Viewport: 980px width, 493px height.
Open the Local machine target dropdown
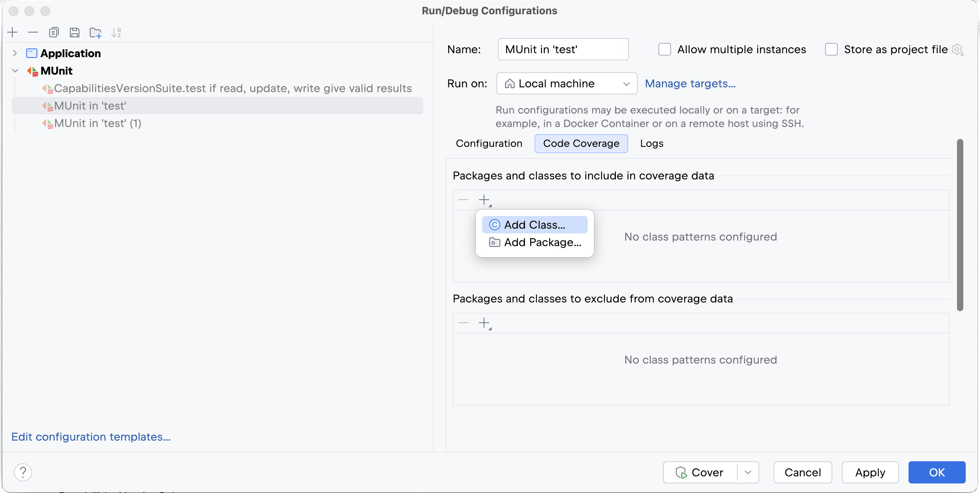pos(626,83)
